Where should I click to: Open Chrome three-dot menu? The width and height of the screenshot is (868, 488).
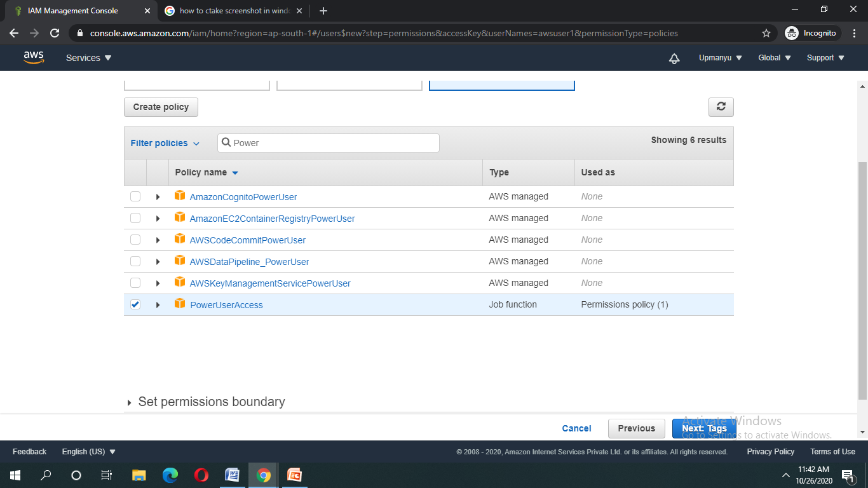(853, 33)
